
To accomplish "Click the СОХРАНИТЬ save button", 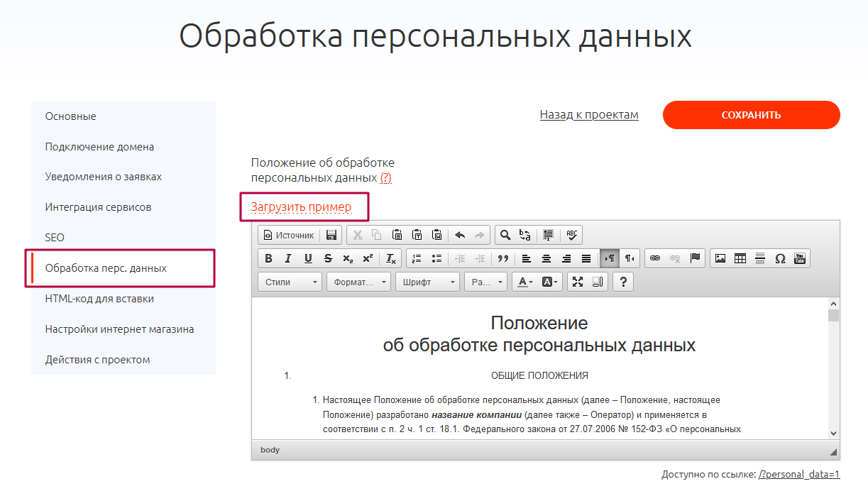I will 752,115.
